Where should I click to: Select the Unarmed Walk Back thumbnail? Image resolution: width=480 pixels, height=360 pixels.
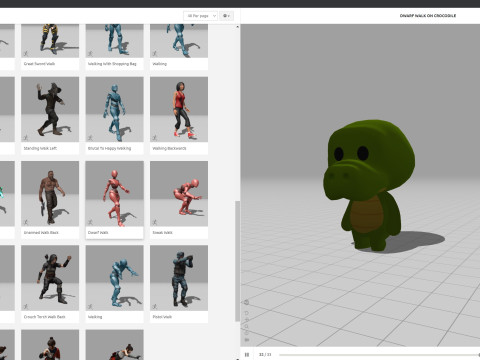point(50,194)
